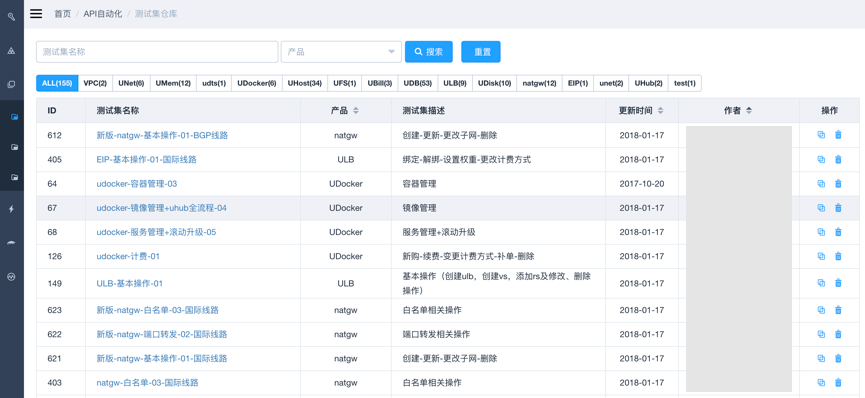865x398 pixels.
Task: Select the ULB(9) tab
Action: click(x=455, y=83)
